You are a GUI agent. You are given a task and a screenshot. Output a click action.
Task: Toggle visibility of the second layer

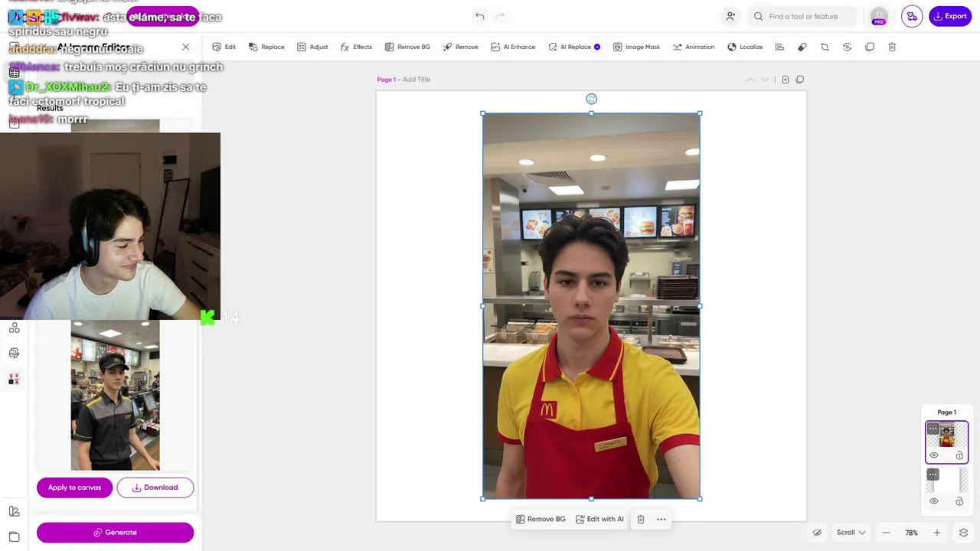934,501
